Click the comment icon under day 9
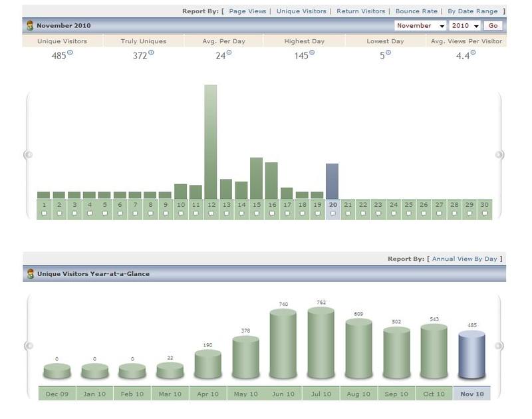 [x=166, y=213]
